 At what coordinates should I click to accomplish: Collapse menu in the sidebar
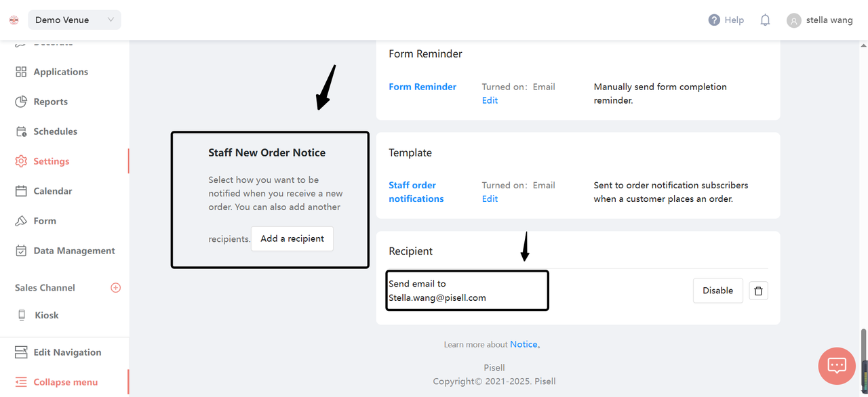[x=65, y=382]
